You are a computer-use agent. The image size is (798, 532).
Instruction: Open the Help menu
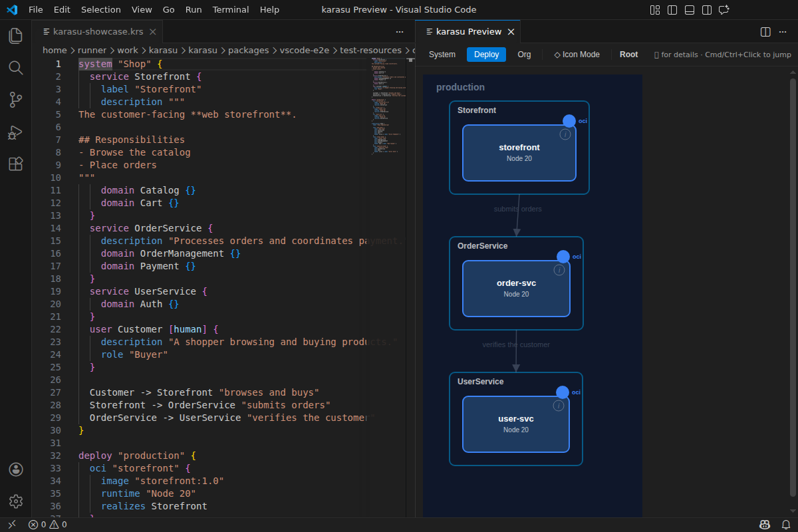tap(269, 10)
